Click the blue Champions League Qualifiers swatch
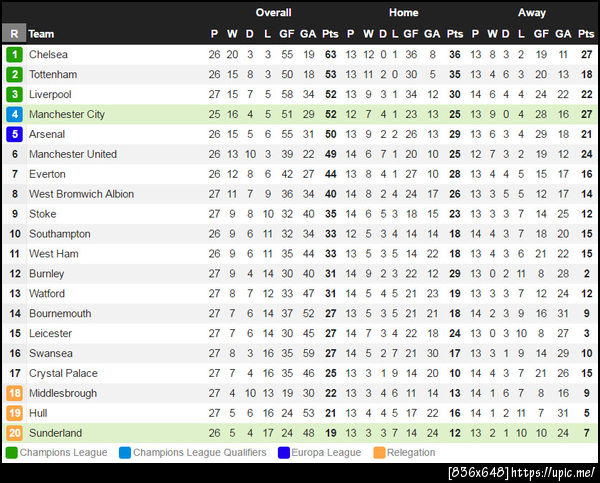Screen dimensions: 600x483 [x=124, y=453]
